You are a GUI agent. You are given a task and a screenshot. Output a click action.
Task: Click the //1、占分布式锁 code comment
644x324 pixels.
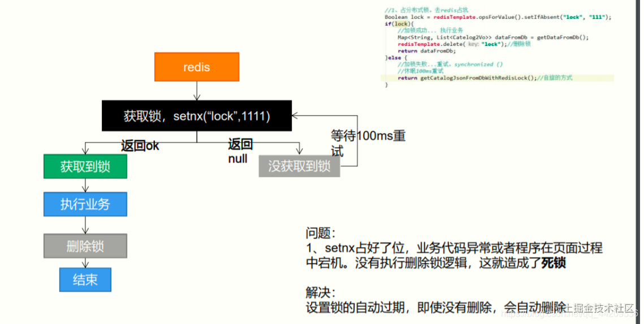[x=426, y=10]
